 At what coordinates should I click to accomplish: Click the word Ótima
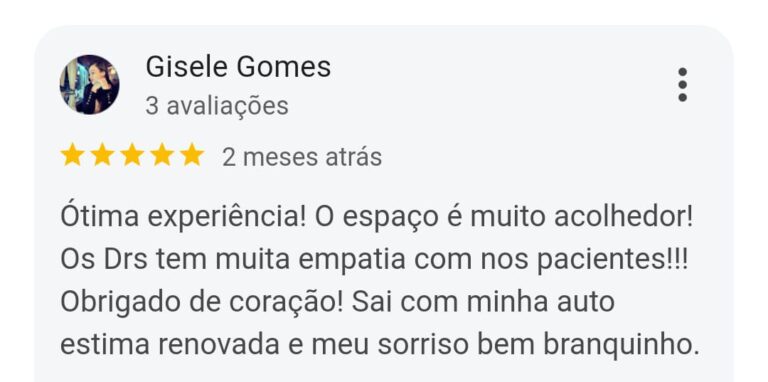pos(99,216)
